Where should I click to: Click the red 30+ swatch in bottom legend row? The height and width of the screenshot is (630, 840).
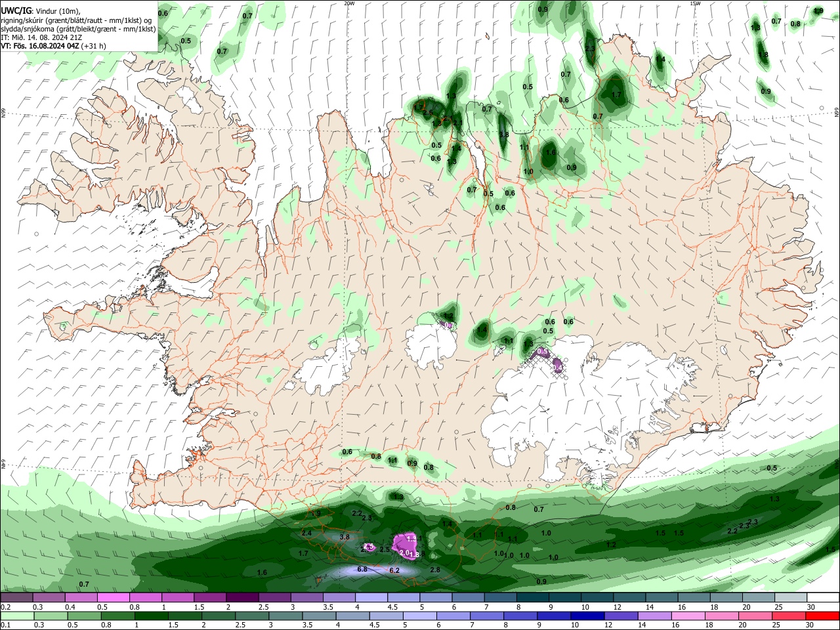pyautogui.click(x=824, y=616)
